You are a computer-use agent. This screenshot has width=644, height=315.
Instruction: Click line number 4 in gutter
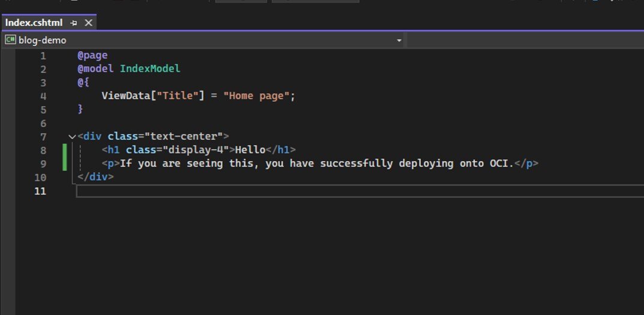point(43,96)
